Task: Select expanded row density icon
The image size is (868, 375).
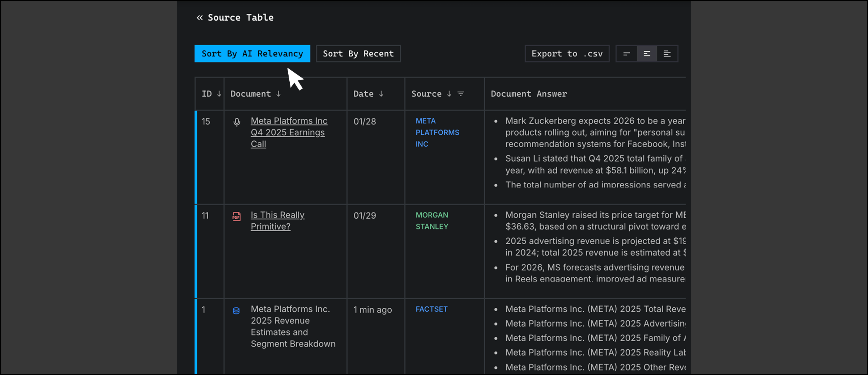Action: [667, 54]
